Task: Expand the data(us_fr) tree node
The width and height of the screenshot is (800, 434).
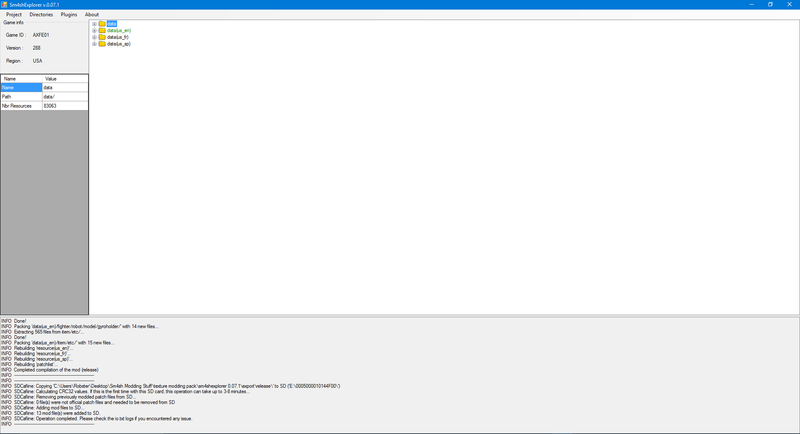Action: pos(94,37)
